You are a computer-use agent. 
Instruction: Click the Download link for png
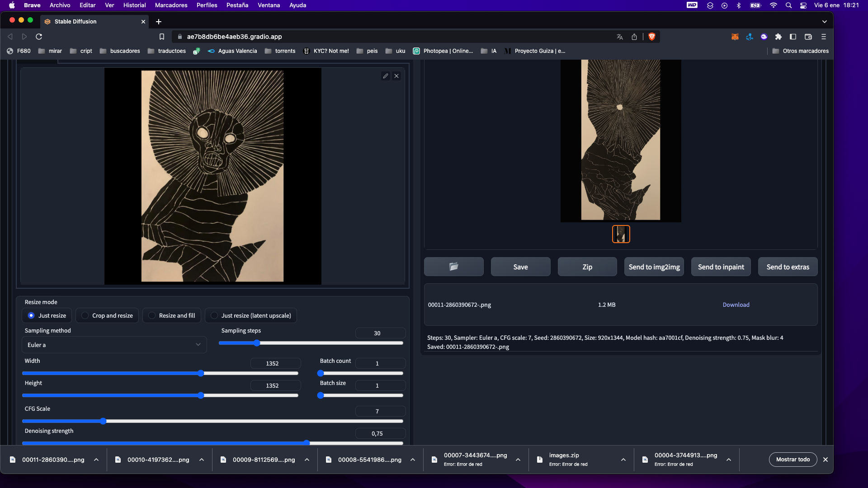coord(736,305)
